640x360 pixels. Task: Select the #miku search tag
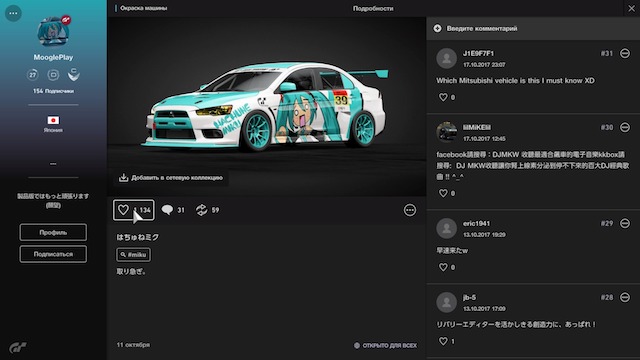point(133,255)
